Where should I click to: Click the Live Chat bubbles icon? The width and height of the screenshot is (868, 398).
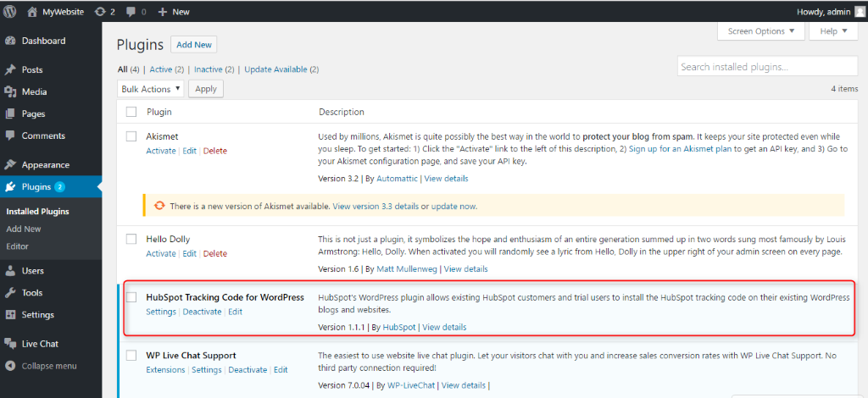pyautogui.click(x=10, y=344)
